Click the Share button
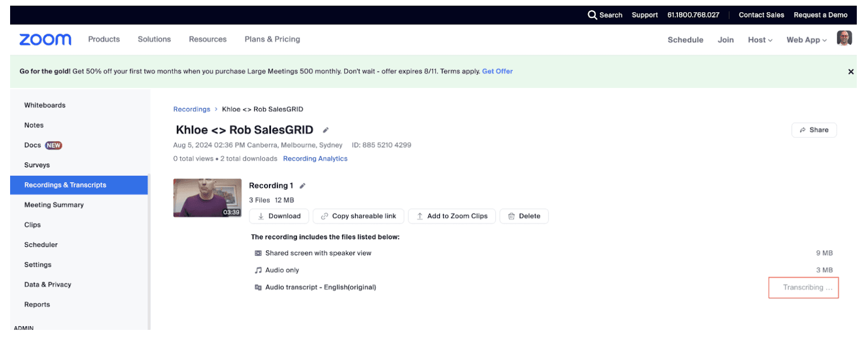The width and height of the screenshot is (868, 340). pyautogui.click(x=814, y=130)
